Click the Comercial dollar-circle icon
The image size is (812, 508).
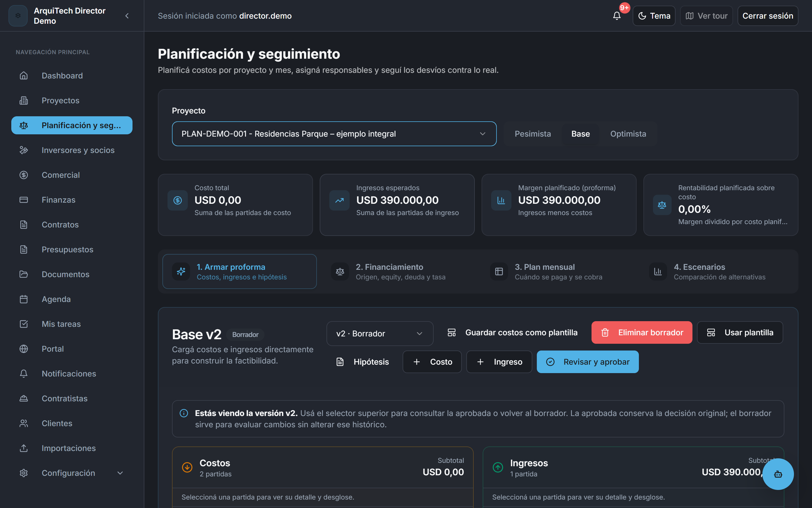pos(23,175)
